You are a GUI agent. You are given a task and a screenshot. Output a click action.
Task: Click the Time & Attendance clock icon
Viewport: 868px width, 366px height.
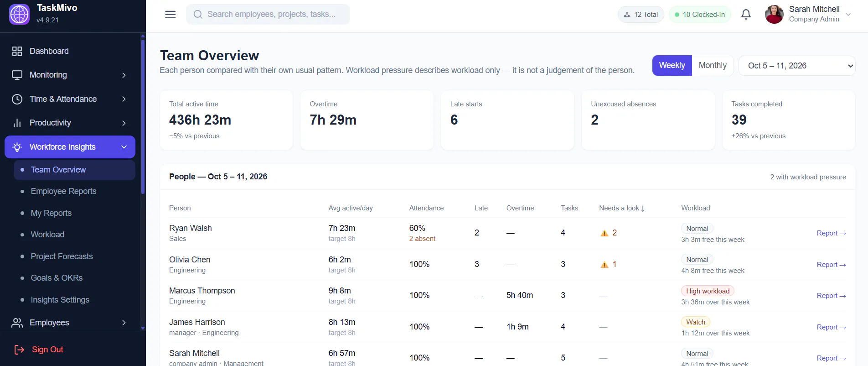(17, 99)
